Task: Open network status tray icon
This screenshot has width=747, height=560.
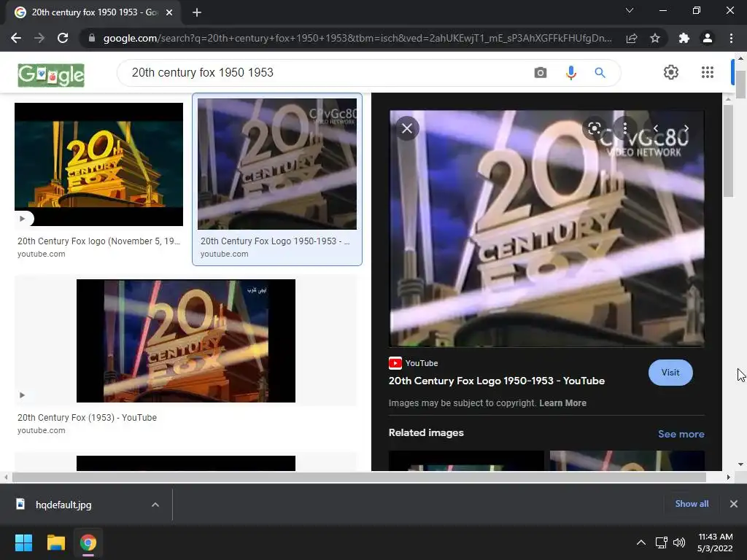Action: [x=661, y=542]
